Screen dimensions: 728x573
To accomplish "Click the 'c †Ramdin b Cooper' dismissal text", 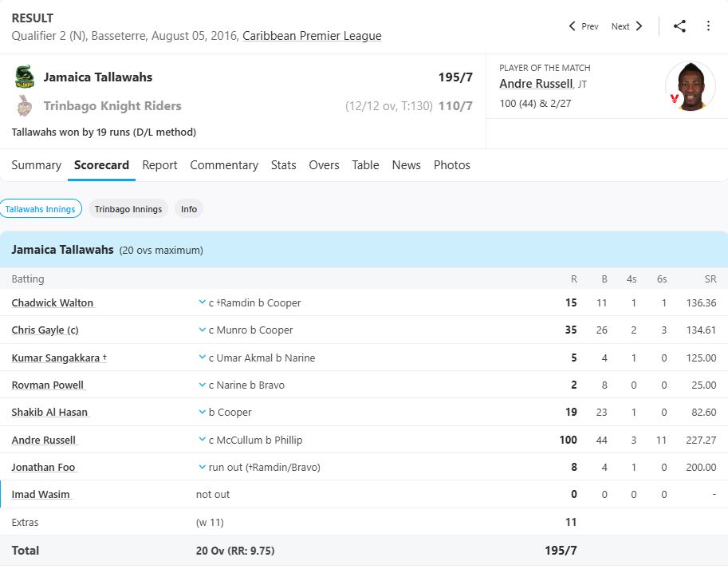I will [255, 303].
